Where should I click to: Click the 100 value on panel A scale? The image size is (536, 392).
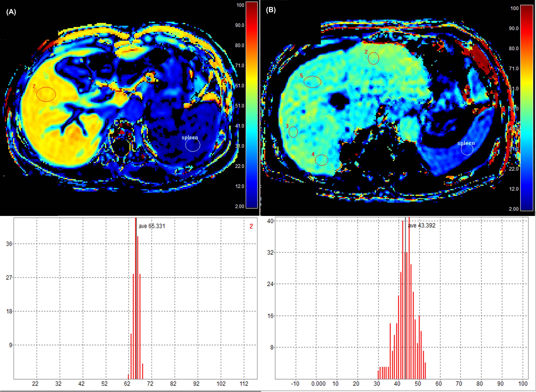tap(240, 5)
